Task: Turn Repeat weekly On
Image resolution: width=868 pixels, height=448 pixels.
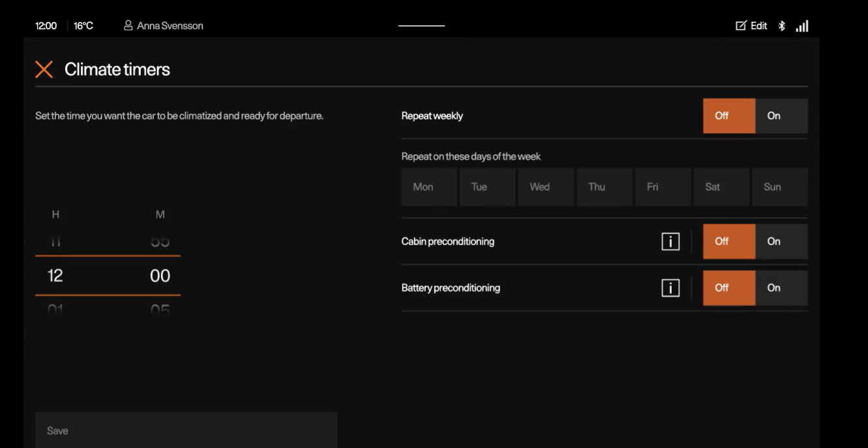Action: (781, 116)
